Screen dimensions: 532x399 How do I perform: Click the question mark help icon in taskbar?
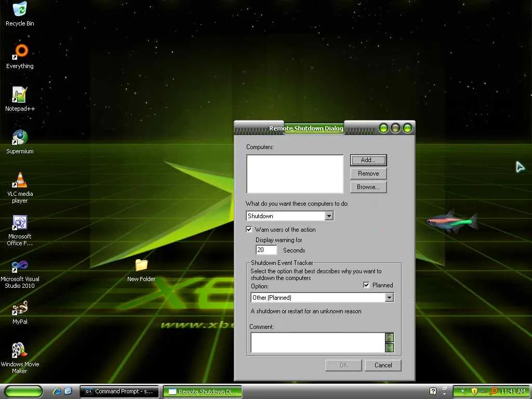(433, 391)
